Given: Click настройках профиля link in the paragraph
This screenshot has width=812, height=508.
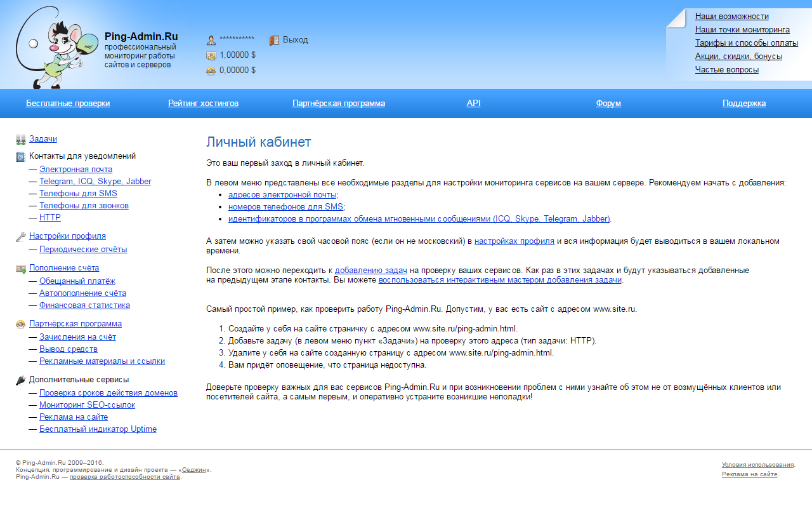Looking at the screenshot, I should (x=514, y=241).
